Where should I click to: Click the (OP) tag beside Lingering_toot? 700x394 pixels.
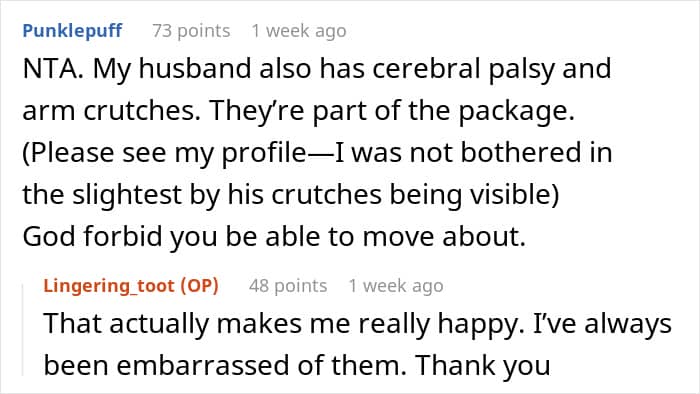(x=199, y=286)
